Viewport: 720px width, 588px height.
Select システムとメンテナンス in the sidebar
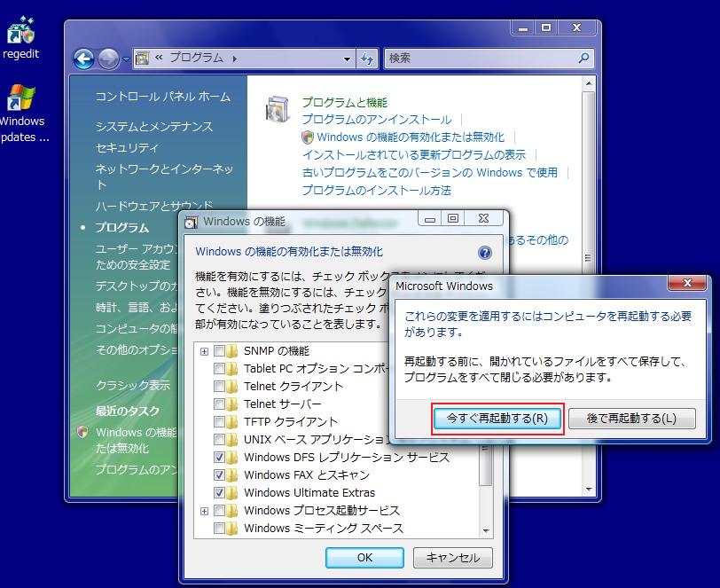(153, 127)
